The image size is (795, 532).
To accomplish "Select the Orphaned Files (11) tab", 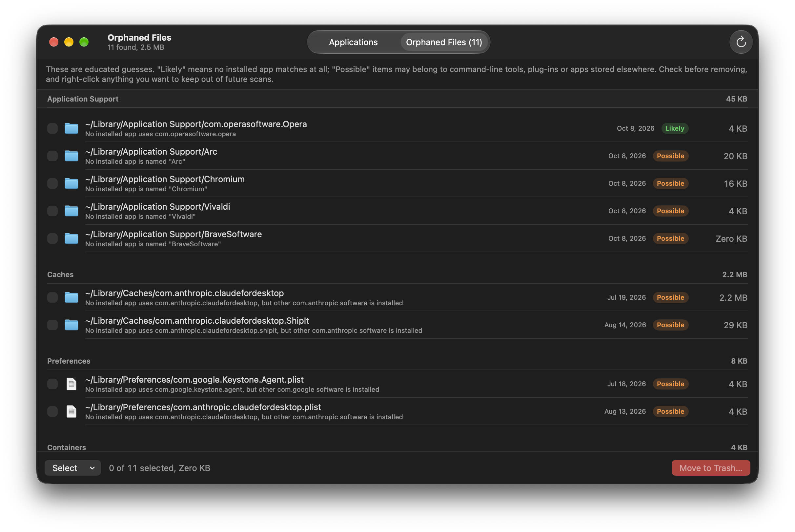I will 444,42.
